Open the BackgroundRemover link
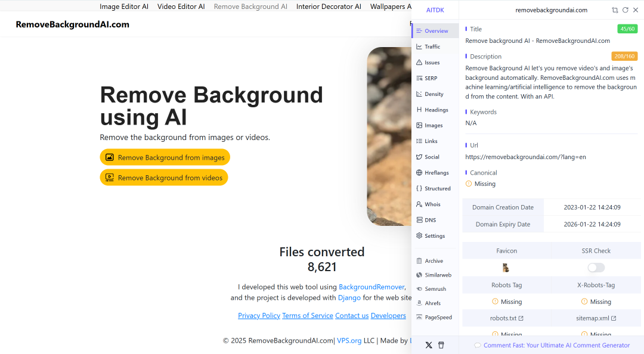 [371, 287]
